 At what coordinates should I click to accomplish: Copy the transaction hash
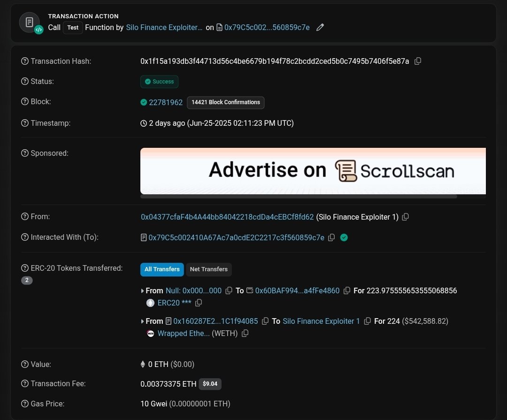(418, 61)
